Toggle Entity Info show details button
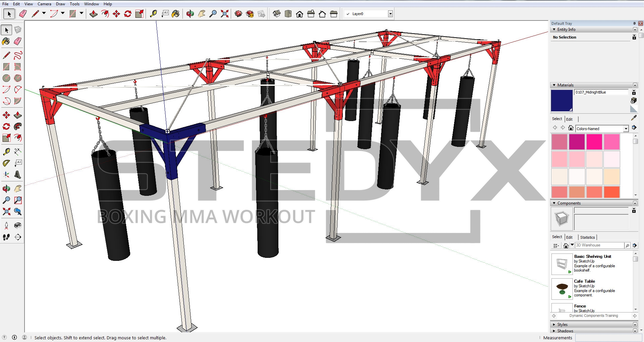 tap(634, 37)
